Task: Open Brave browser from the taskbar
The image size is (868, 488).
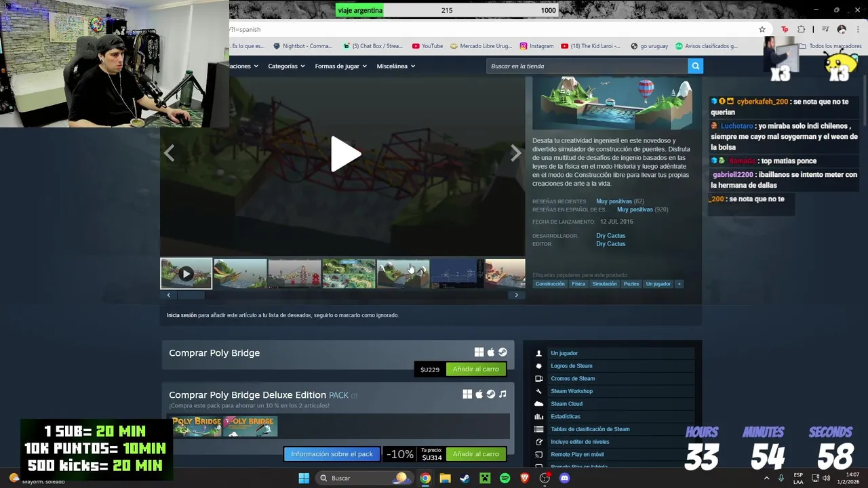Action: click(524, 478)
